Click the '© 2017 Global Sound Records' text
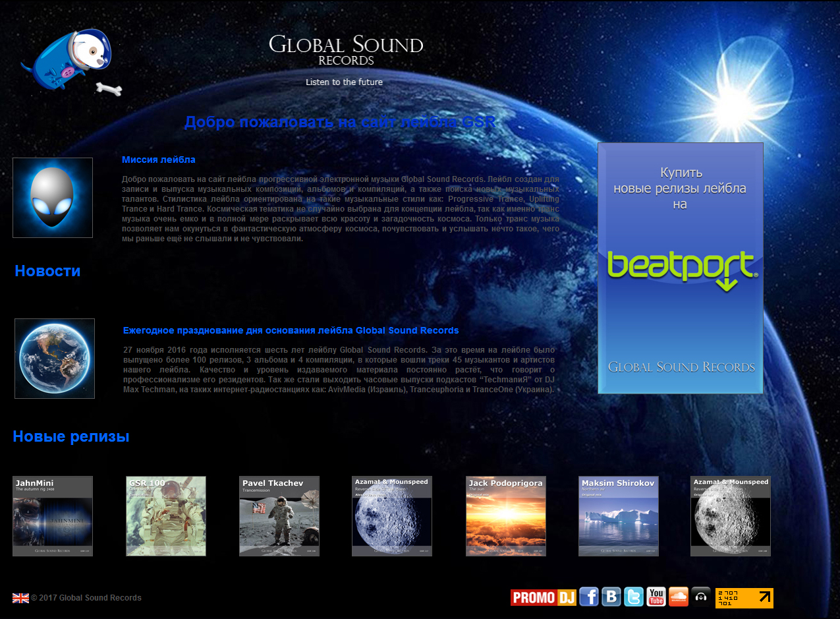The width and height of the screenshot is (840, 619). (x=86, y=598)
